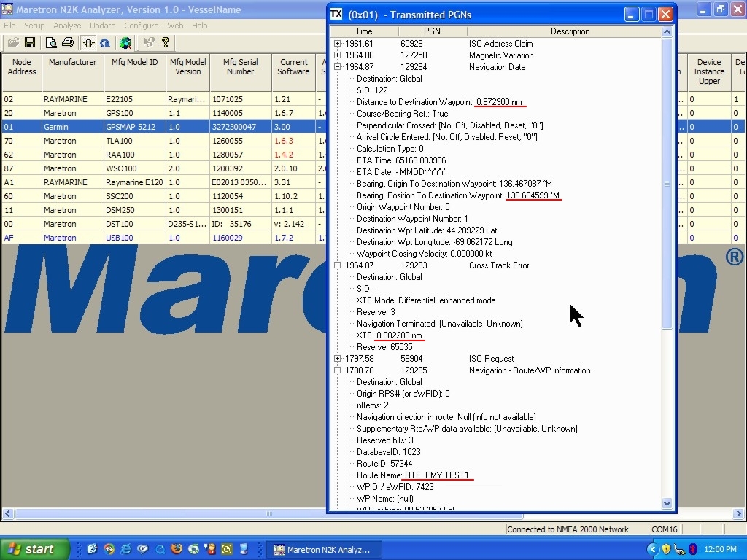
Task: Open the Help menu
Action: click(x=200, y=26)
